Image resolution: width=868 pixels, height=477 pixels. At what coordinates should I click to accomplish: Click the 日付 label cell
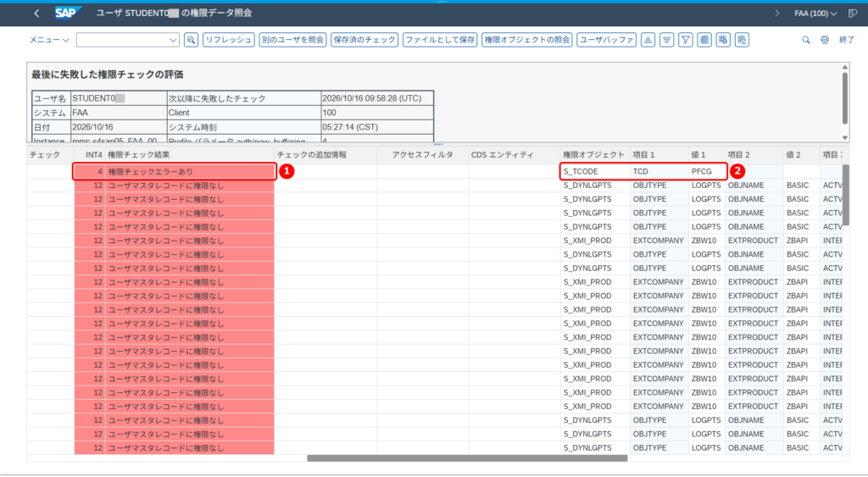[x=51, y=127]
